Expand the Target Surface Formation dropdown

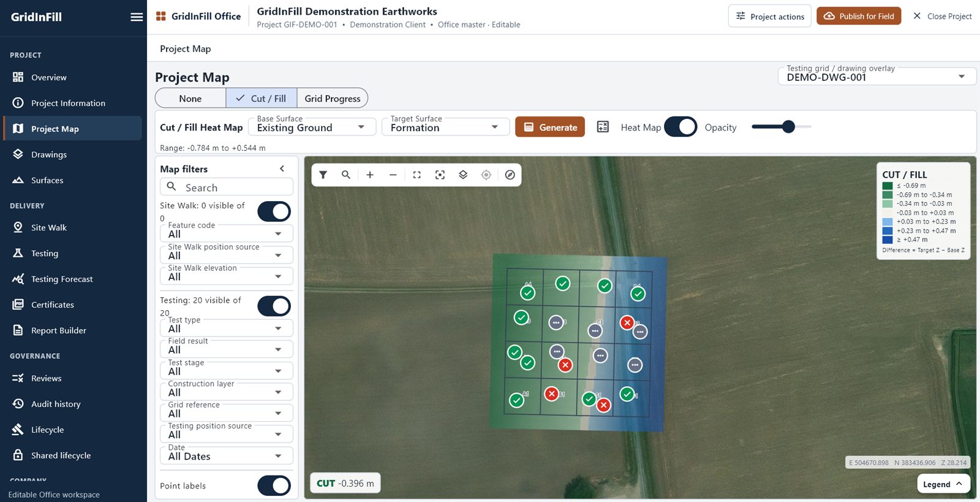(x=445, y=127)
